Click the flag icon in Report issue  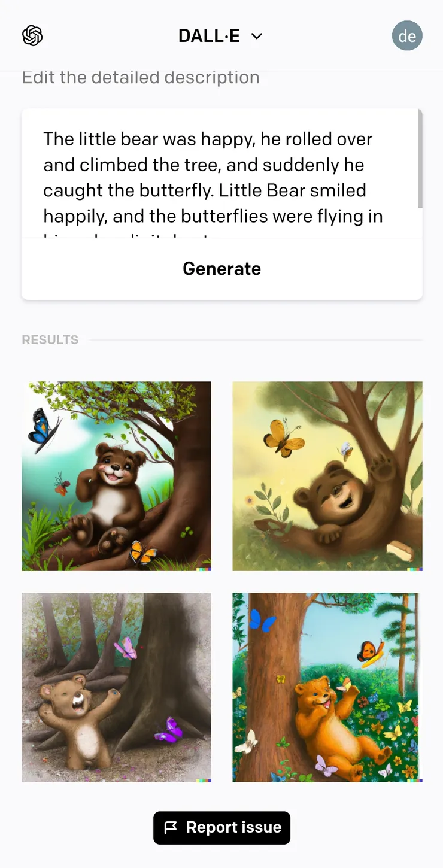[x=171, y=827]
